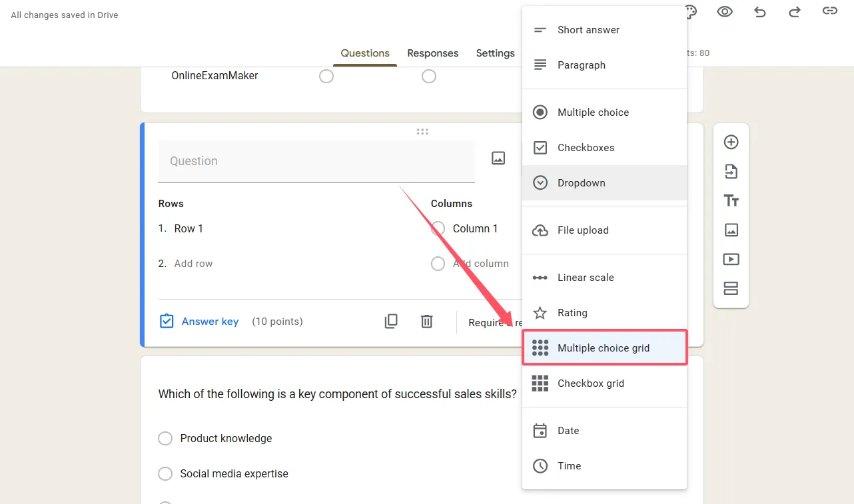The image size is (854, 504).
Task: Open the Settings tab
Action: click(495, 53)
